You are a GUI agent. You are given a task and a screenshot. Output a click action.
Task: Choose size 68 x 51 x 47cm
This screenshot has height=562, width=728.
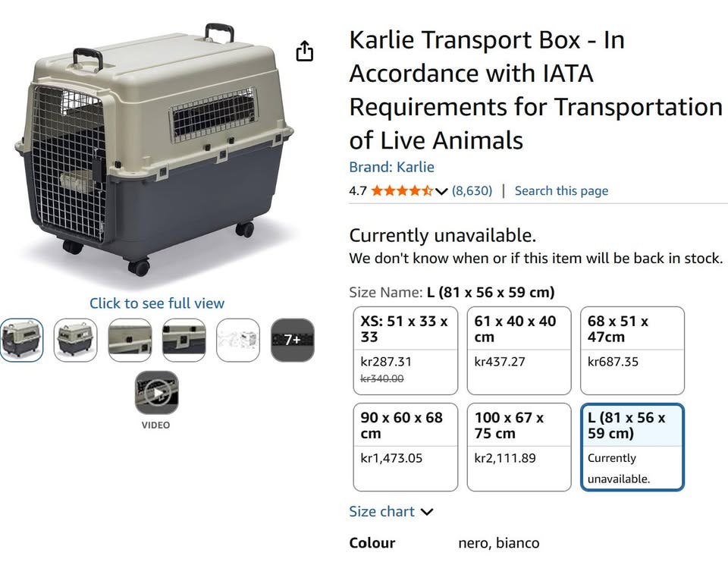click(632, 350)
